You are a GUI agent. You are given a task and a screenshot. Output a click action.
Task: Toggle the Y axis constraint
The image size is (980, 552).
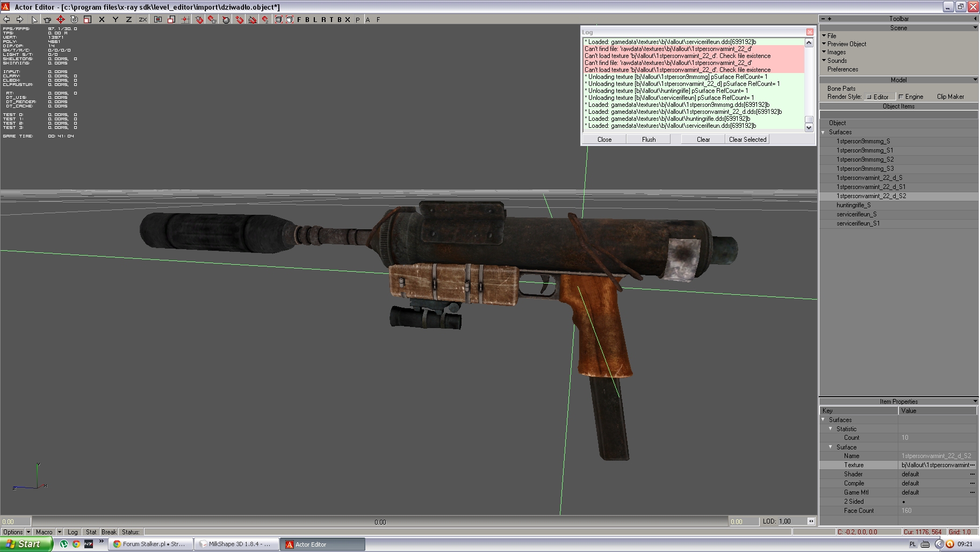115,19
